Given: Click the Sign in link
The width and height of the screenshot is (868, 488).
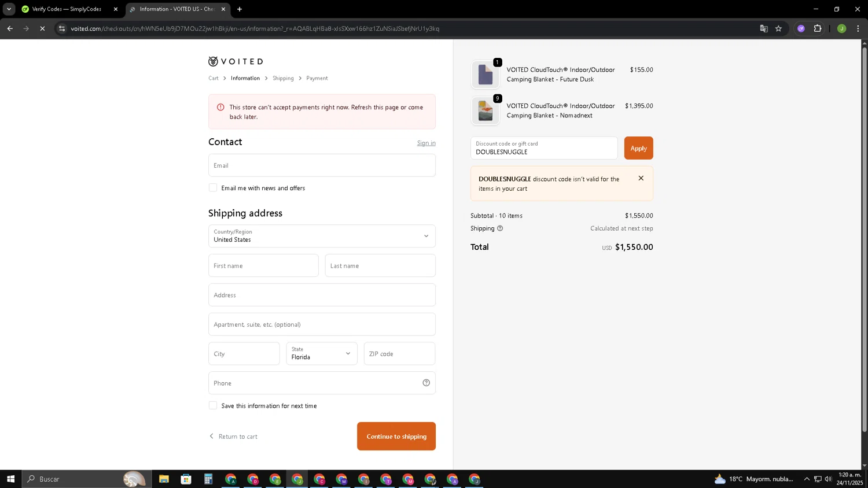Looking at the screenshot, I should click(426, 143).
